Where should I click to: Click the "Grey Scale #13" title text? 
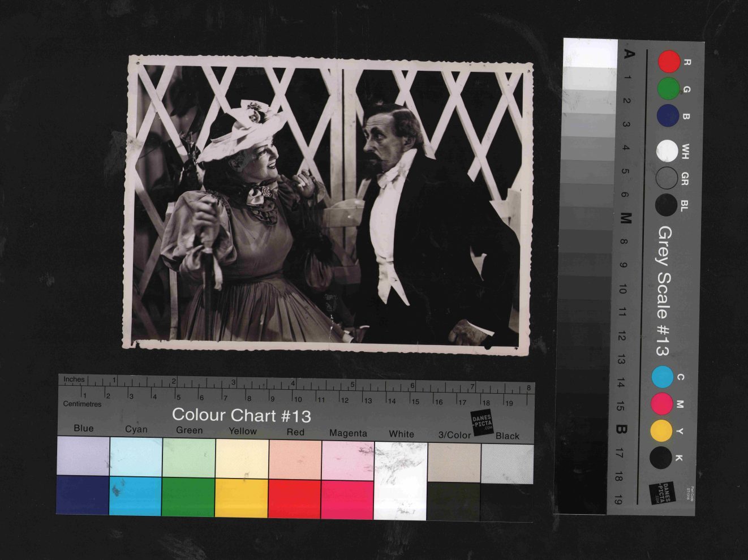point(663,291)
